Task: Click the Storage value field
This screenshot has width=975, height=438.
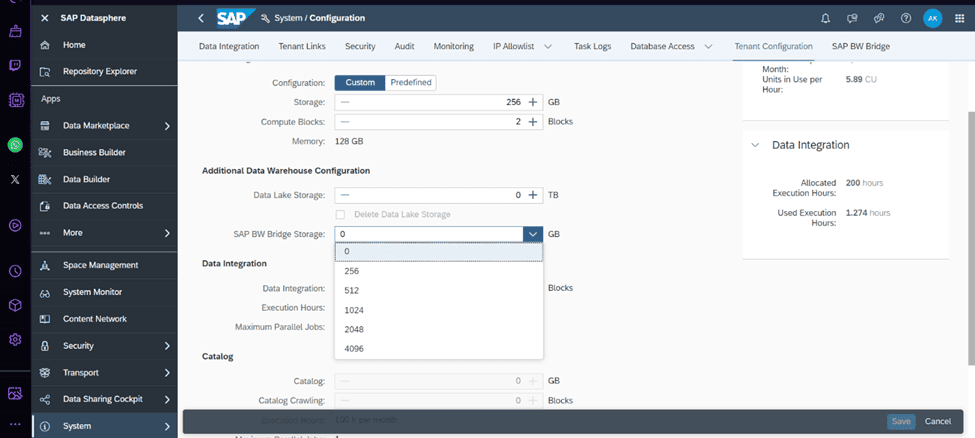Action: 439,102
